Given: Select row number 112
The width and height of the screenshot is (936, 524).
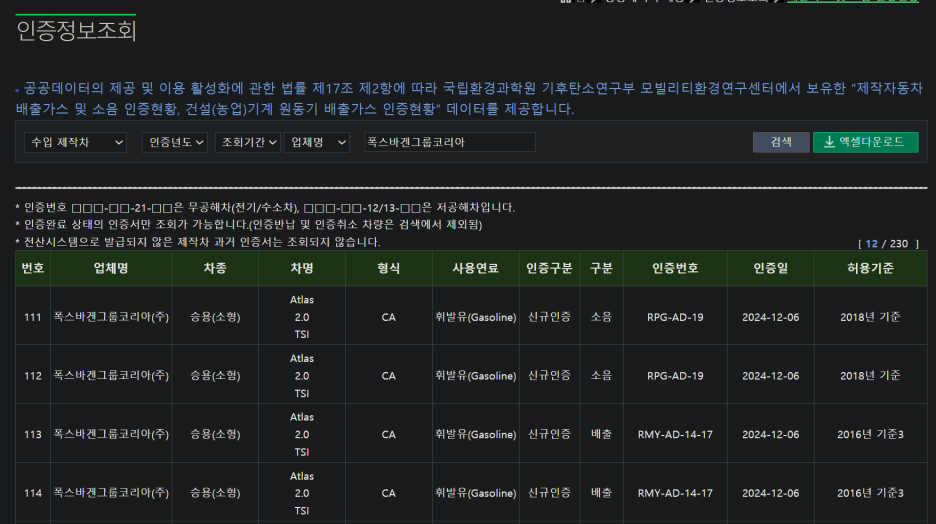Looking at the screenshot, I should point(33,376).
